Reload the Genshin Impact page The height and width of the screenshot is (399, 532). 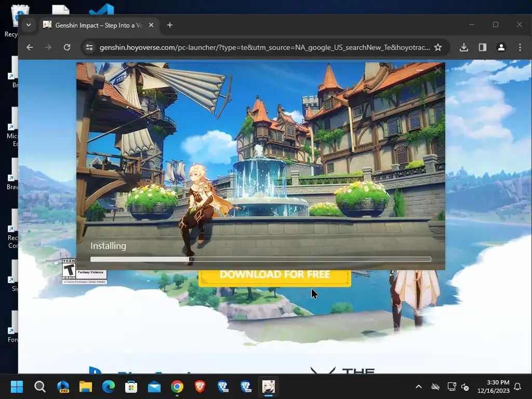point(67,47)
